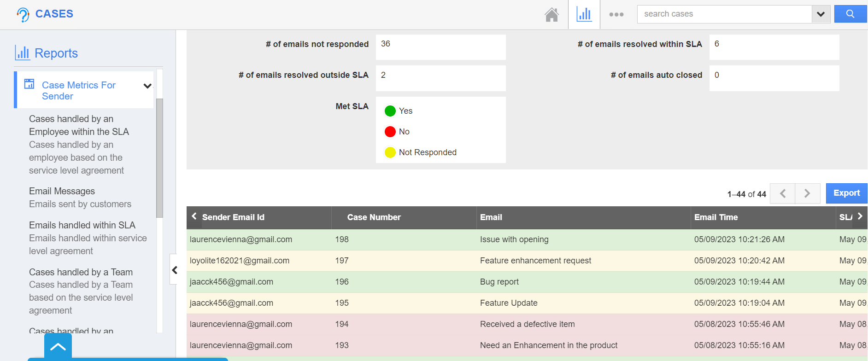Click sender loyolite162021@gmail.com
This screenshot has height=361, width=868.
[x=240, y=261]
